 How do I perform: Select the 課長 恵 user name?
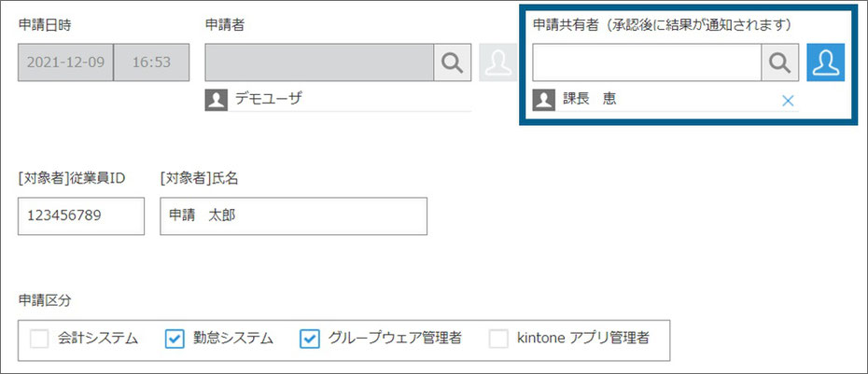coord(588,100)
